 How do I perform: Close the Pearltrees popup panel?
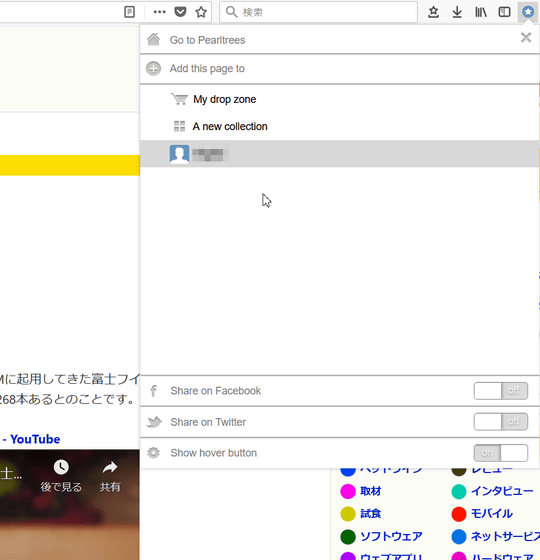[526, 37]
